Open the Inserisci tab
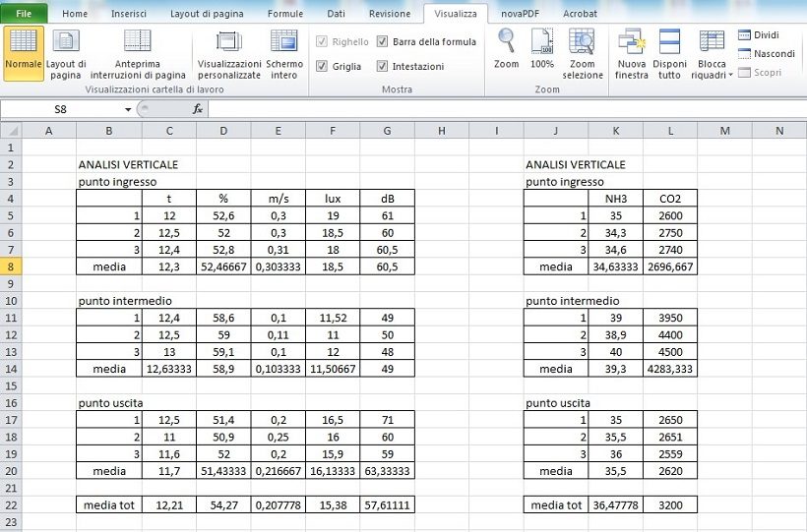 129,14
